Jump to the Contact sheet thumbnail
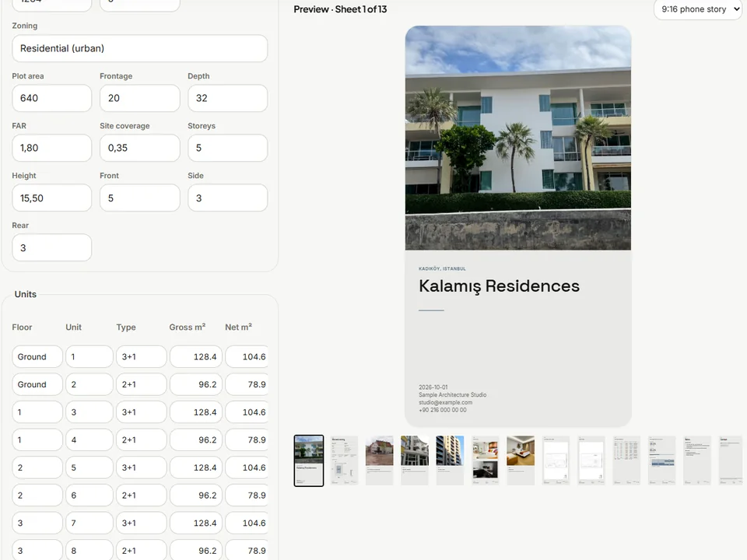The height and width of the screenshot is (560, 747). pos(731,460)
